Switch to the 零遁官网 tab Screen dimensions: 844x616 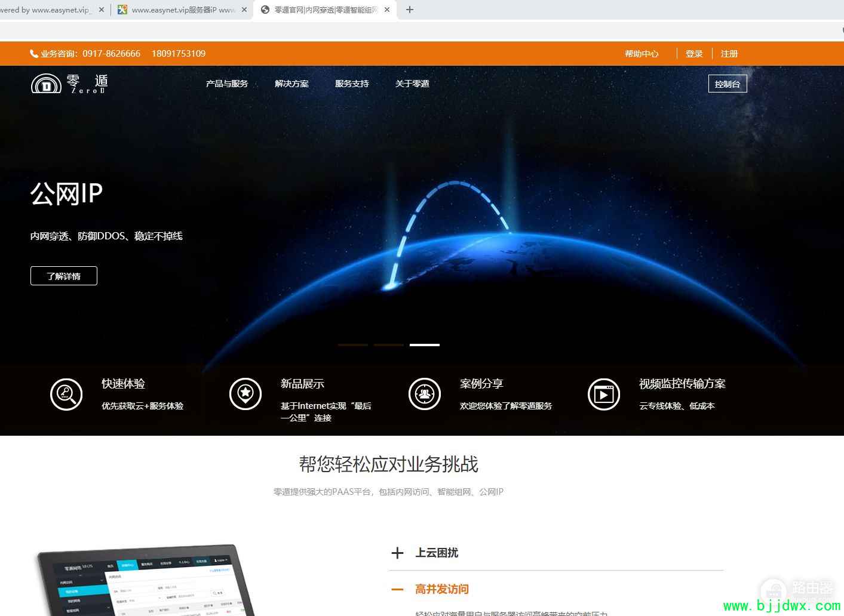(x=325, y=10)
